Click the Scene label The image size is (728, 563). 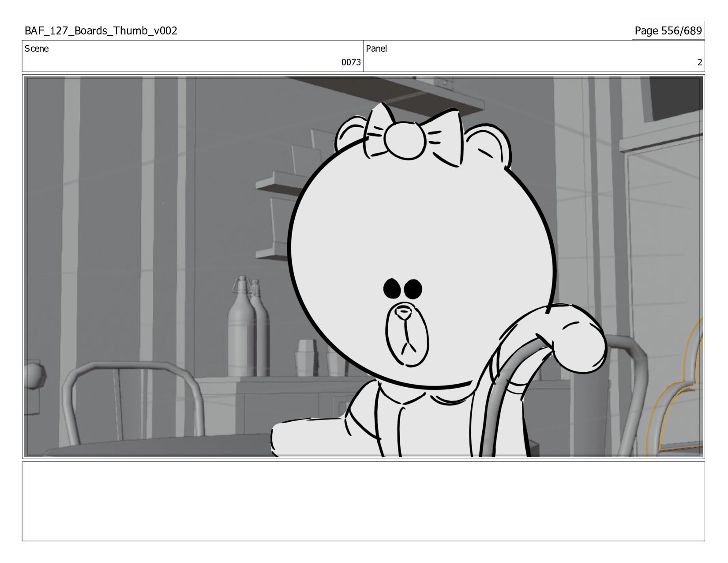point(37,49)
